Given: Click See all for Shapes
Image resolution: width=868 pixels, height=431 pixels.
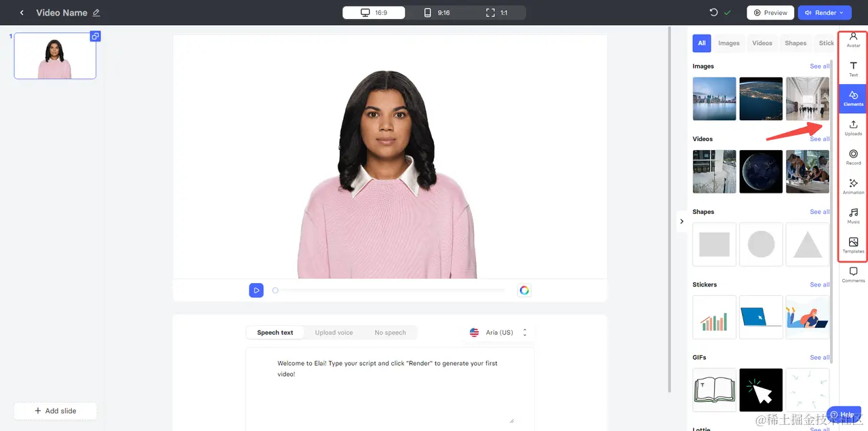Looking at the screenshot, I should click(x=819, y=212).
